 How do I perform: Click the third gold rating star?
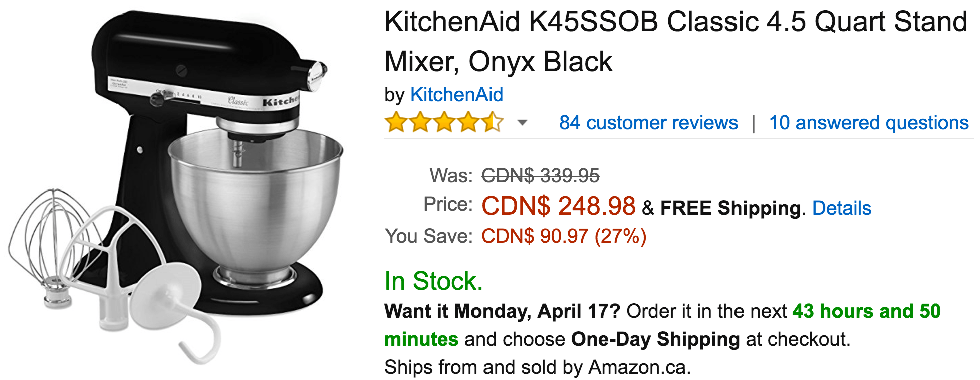[x=444, y=122]
